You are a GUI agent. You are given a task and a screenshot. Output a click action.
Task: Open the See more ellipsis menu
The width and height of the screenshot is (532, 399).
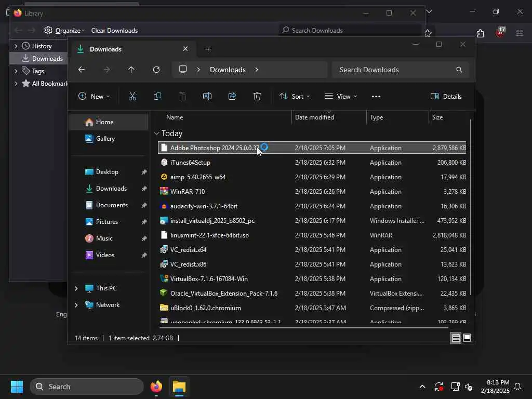coord(376,96)
